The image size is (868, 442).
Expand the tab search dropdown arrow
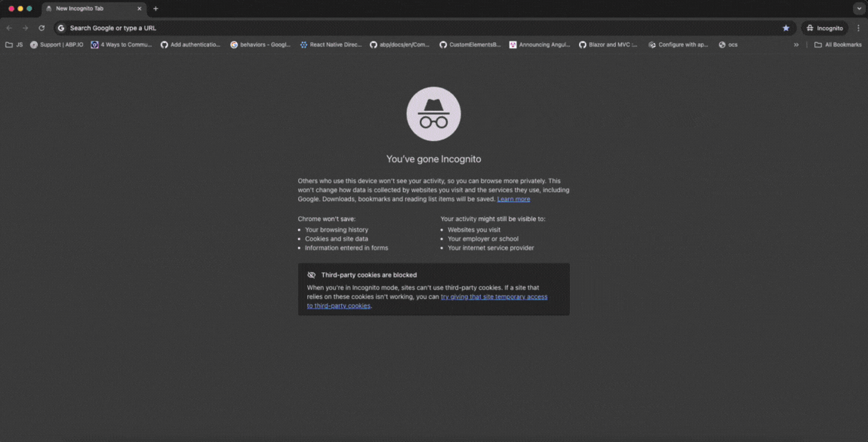[x=859, y=8]
